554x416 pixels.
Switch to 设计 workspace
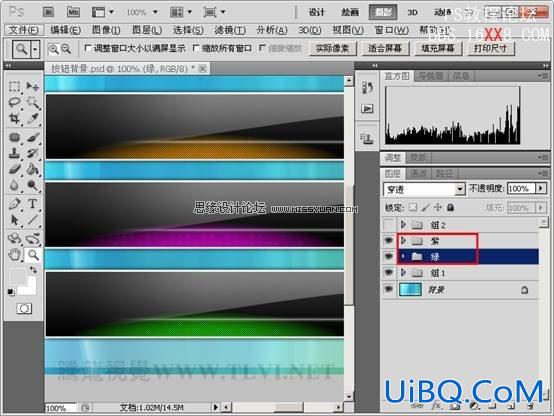click(316, 12)
